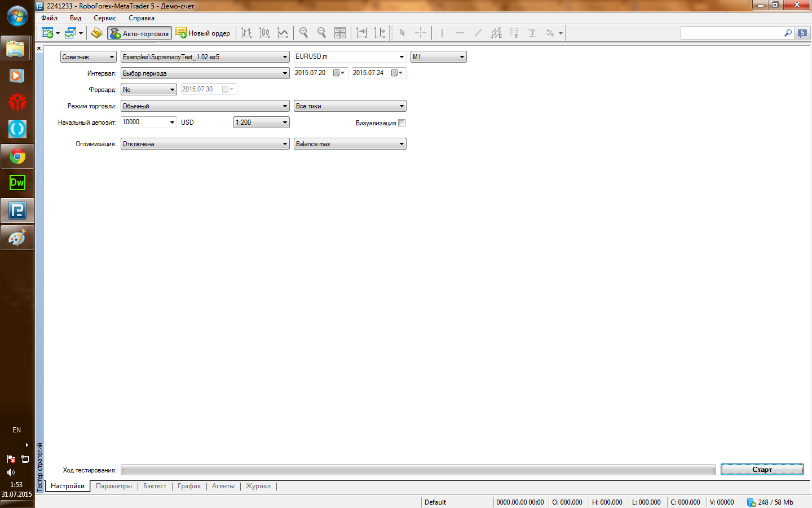This screenshot has width=812, height=508.
Task: Open the chat notifications icon showing 5
Action: point(802,33)
